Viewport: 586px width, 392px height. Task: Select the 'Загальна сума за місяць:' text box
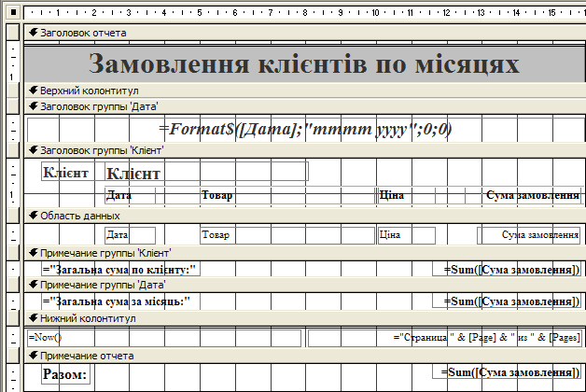click(120, 301)
